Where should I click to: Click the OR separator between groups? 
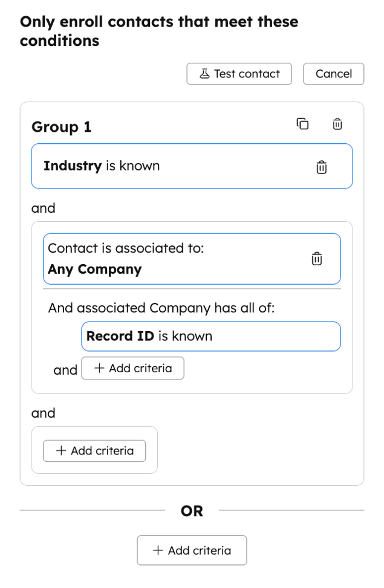[192, 511]
